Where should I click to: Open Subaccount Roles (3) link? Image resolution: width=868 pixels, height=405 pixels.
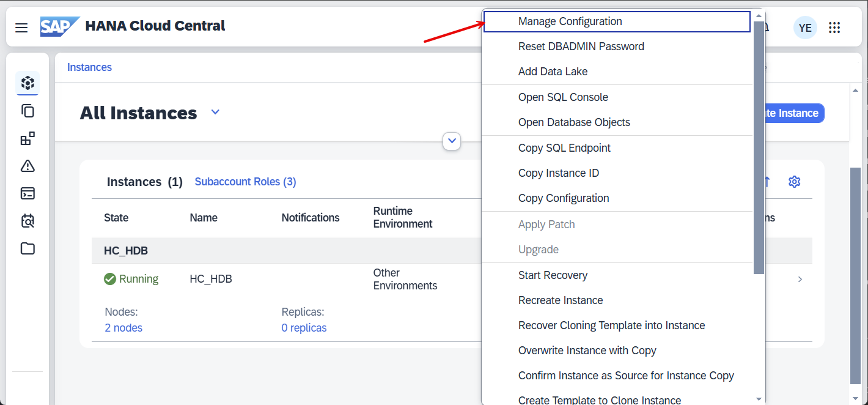click(245, 182)
